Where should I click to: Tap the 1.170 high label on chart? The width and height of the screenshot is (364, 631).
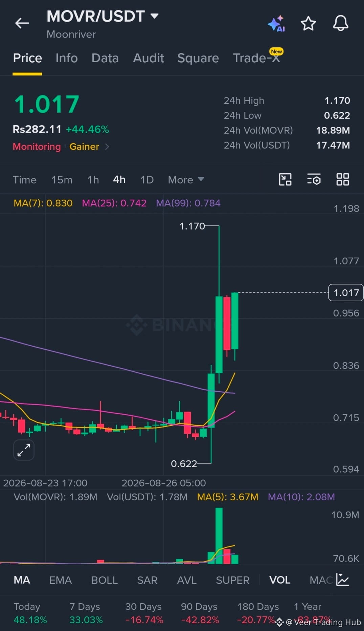click(x=192, y=226)
